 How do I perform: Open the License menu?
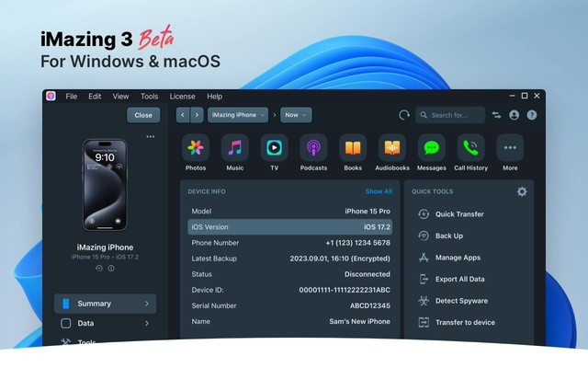pyautogui.click(x=182, y=97)
